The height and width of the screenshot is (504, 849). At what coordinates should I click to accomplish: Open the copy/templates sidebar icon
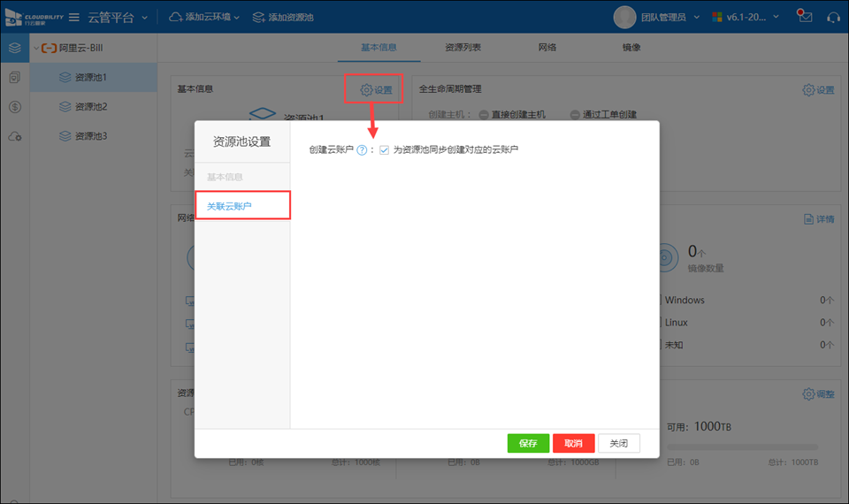point(15,78)
